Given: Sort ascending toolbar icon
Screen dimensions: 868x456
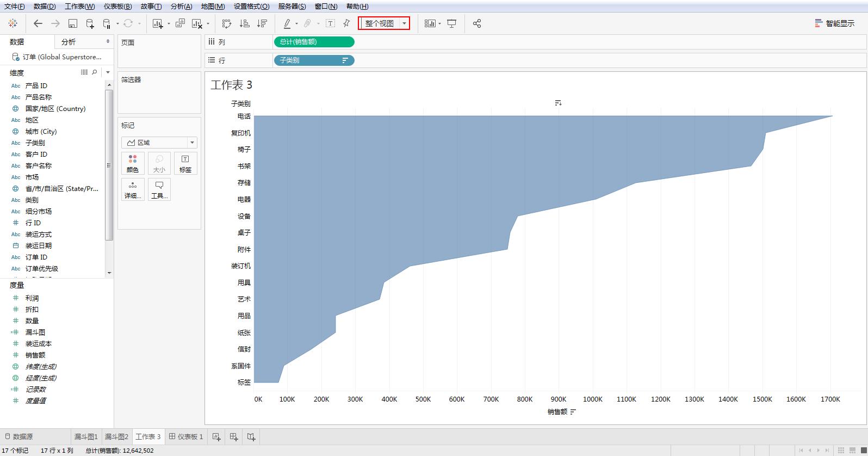Looking at the screenshot, I should 245,23.
